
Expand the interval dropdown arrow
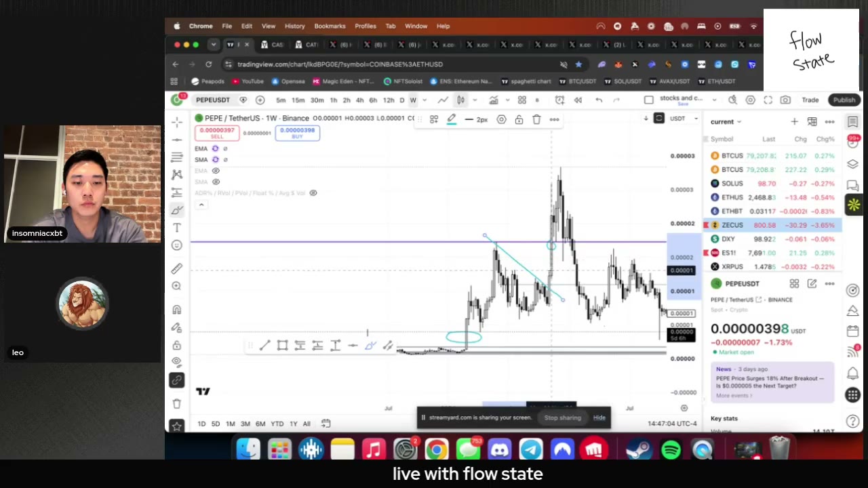click(425, 100)
